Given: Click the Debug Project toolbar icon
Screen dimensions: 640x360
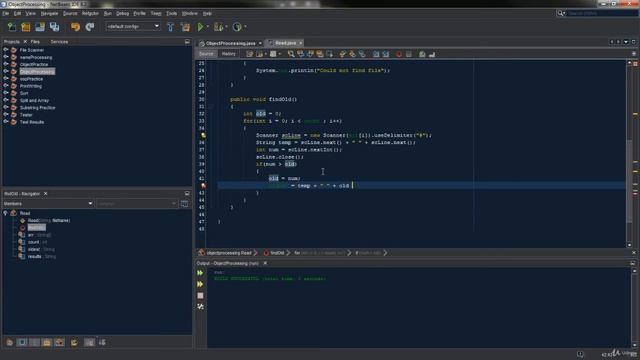Looking at the screenshot, I should pos(218,27).
